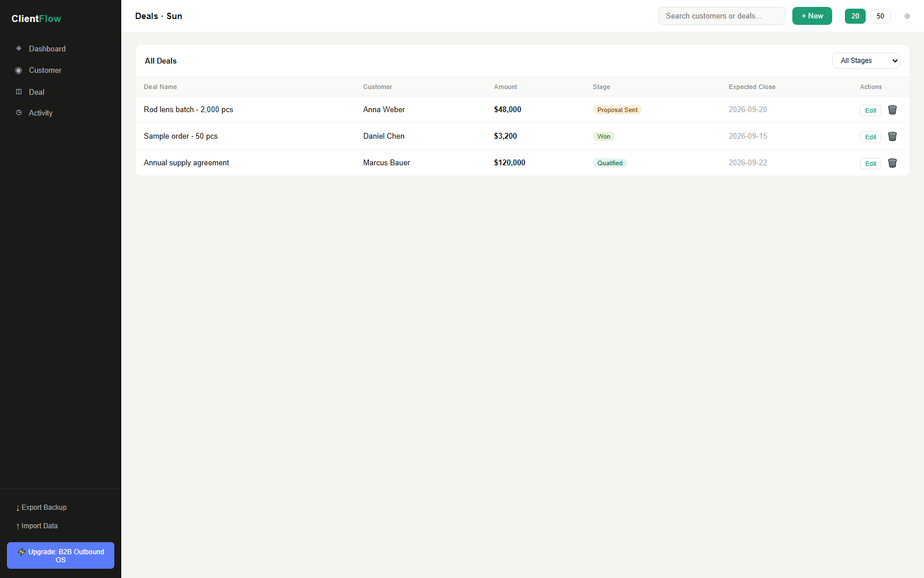Open the Dashboard page
This screenshot has height=578, width=924.
pos(61,49)
